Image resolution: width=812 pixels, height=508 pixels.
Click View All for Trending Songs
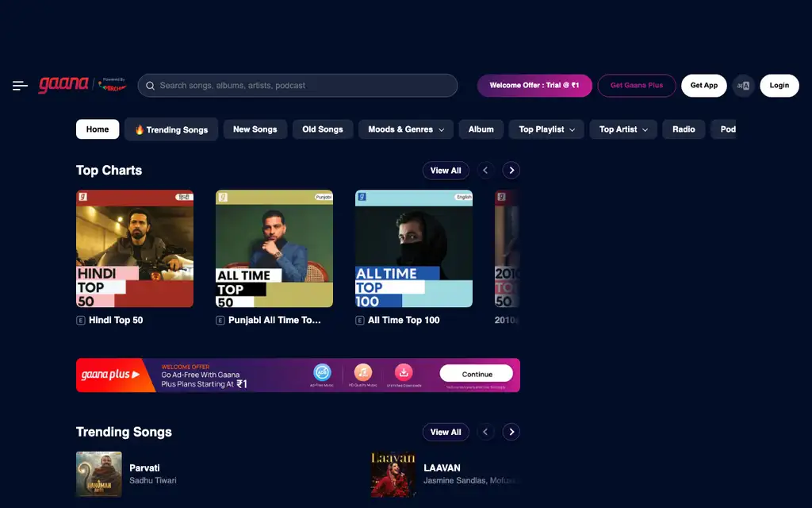446,432
